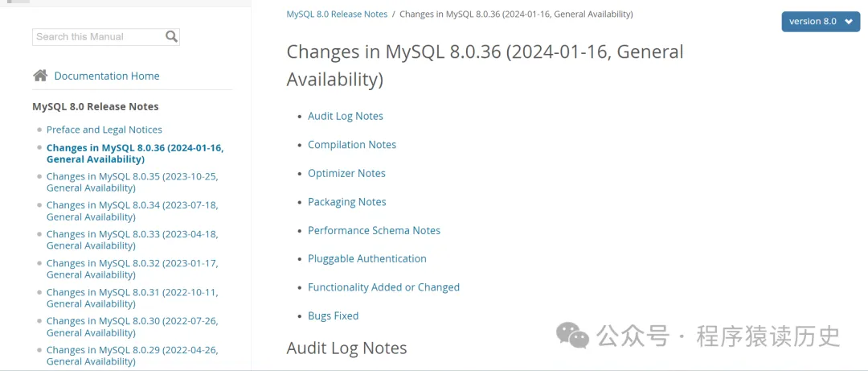The height and width of the screenshot is (371, 868).
Task: Go to Changes in MySQL 8.0.31
Action: [133, 298]
